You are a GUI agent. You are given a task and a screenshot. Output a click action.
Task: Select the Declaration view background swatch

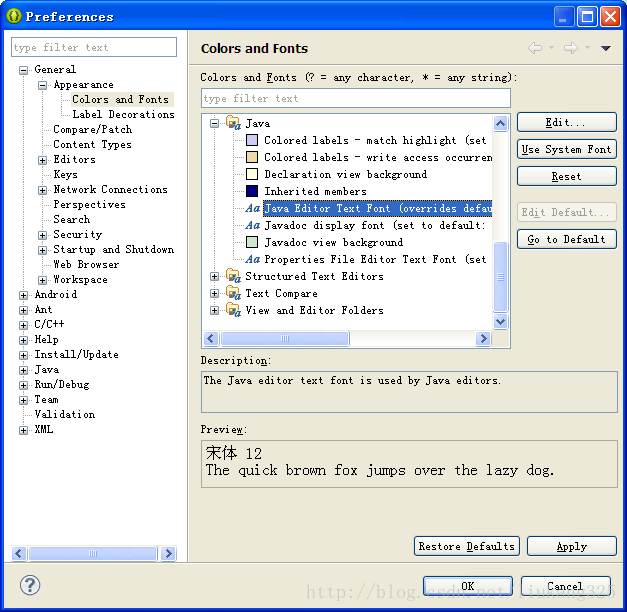click(x=252, y=174)
